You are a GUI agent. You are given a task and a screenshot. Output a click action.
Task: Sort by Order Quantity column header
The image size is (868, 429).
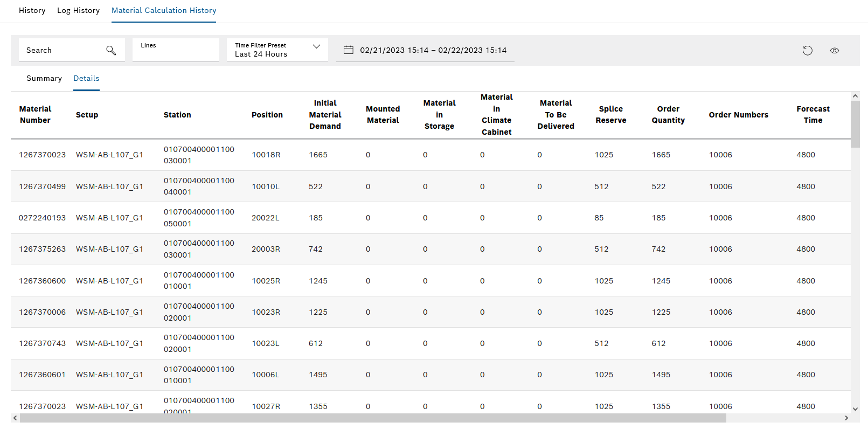(669, 114)
